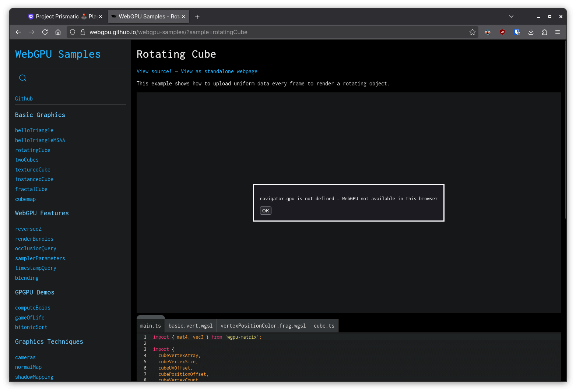
Task: Open a new tab with plus button
Action: click(197, 17)
